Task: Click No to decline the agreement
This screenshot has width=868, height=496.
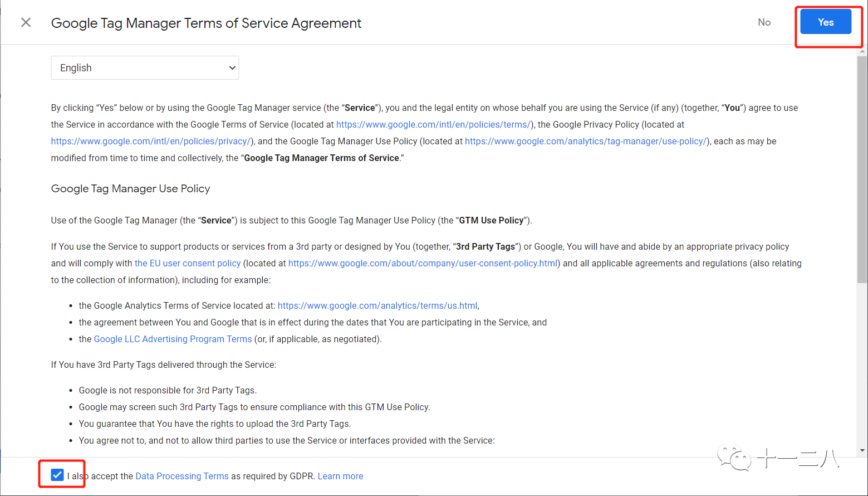Action: (x=764, y=22)
